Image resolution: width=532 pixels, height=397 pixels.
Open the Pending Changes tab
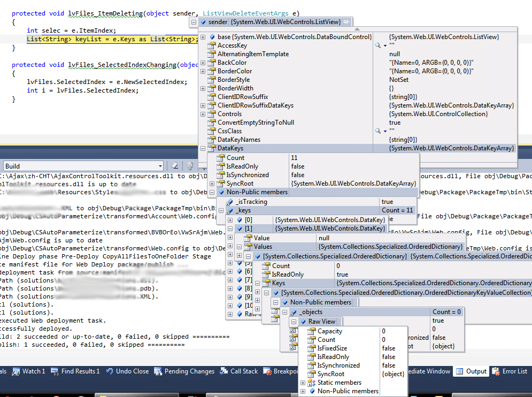pos(184,371)
